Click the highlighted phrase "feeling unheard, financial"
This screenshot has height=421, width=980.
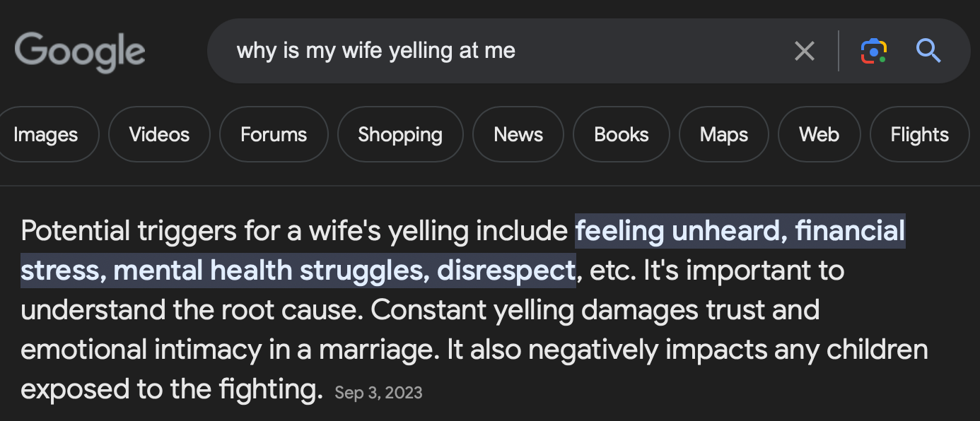[x=740, y=231]
